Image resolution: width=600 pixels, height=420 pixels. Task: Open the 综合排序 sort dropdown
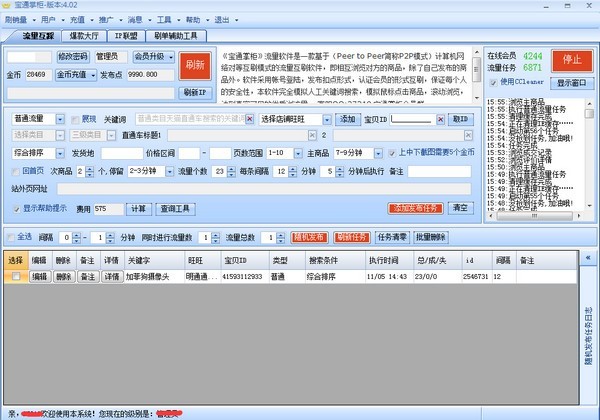tap(60, 153)
